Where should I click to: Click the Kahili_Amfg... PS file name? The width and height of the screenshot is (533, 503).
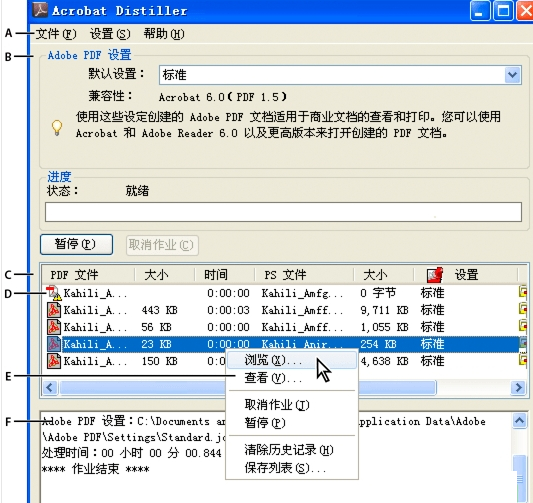point(303,293)
